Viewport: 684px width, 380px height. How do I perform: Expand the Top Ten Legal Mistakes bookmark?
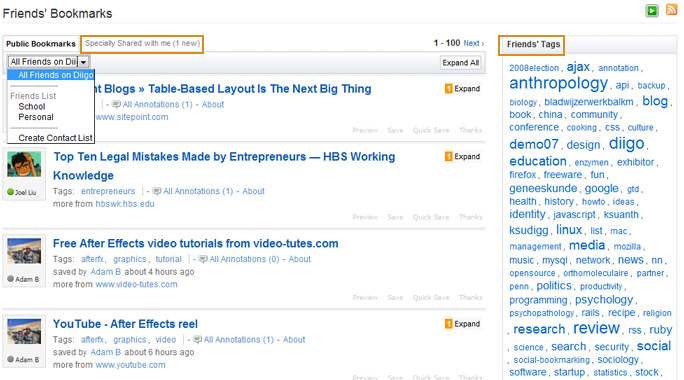(462, 157)
